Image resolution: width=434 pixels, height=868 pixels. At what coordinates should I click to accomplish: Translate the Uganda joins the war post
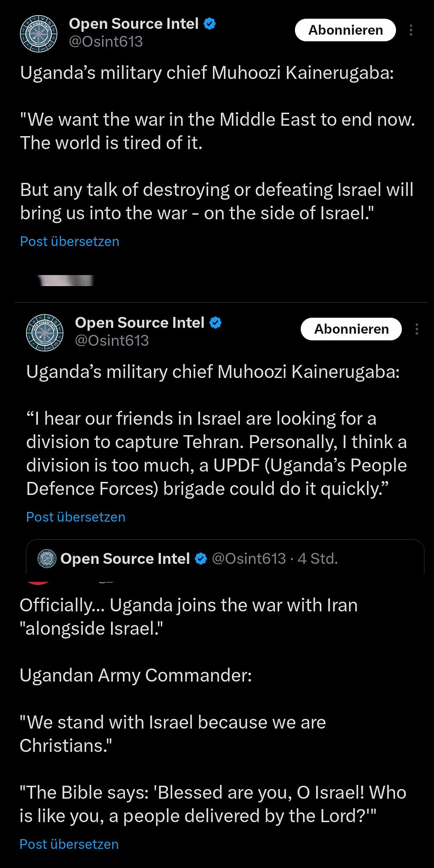[x=69, y=844]
